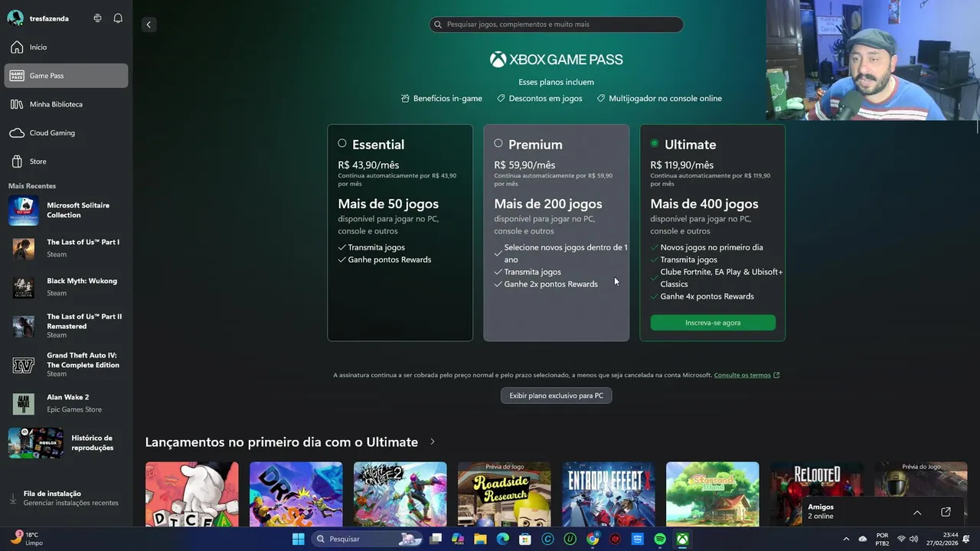Open Alan Wake 2 from recents
980x551 pixels.
pos(66,403)
